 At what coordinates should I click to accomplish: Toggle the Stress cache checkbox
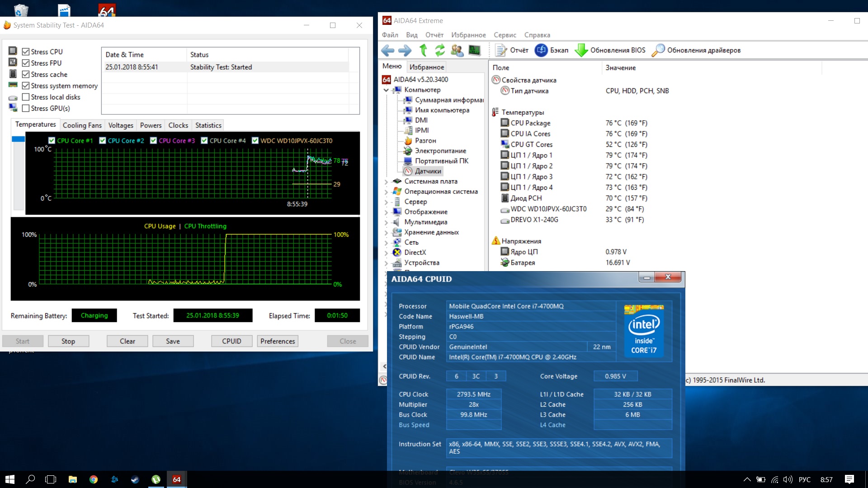click(x=26, y=75)
